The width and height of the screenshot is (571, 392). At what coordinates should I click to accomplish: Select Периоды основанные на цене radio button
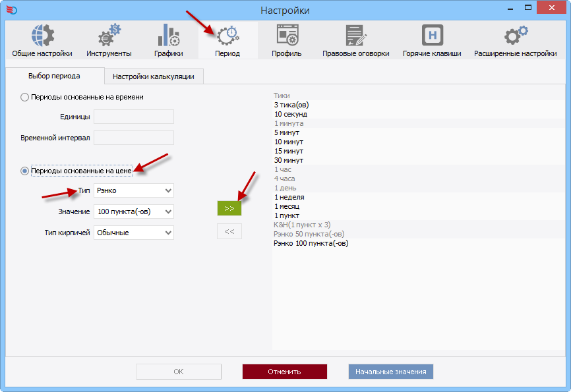(x=25, y=171)
